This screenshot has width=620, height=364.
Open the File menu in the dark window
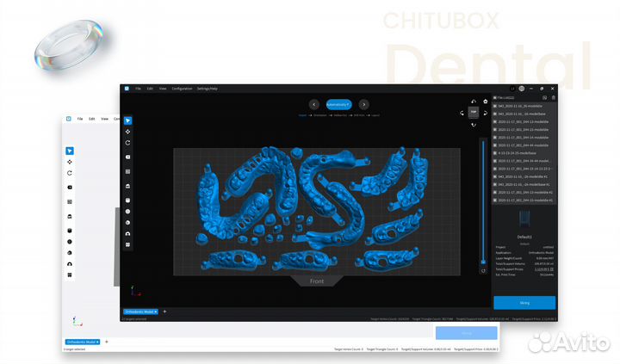coord(138,89)
